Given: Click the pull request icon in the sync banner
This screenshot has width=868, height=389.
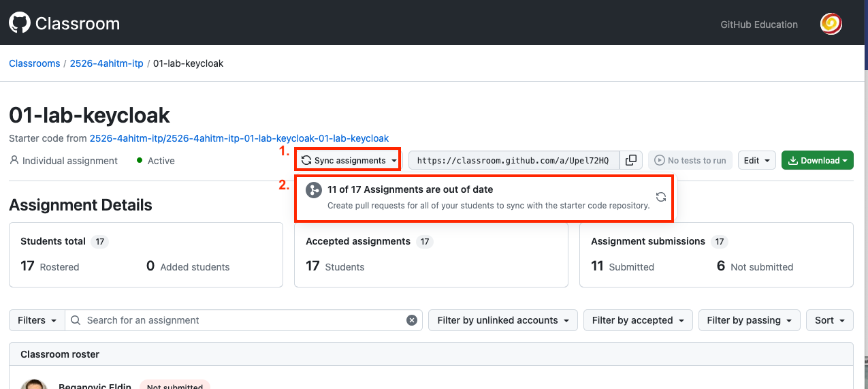Looking at the screenshot, I should coord(313,190).
